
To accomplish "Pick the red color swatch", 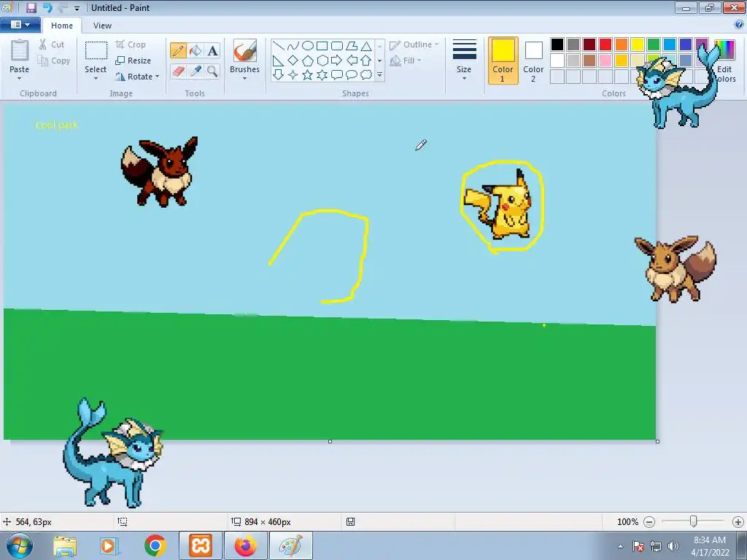I will 605,44.
